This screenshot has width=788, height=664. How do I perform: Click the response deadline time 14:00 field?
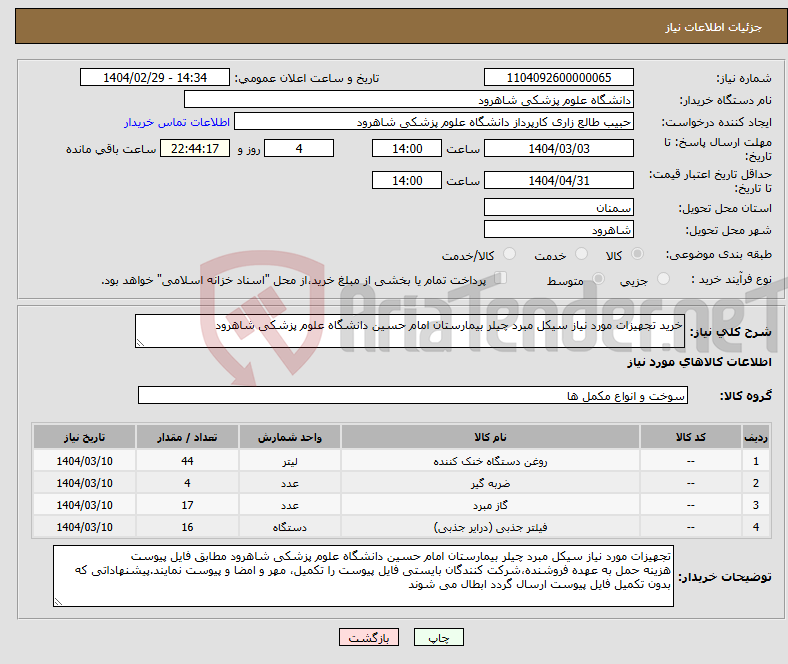point(407,148)
